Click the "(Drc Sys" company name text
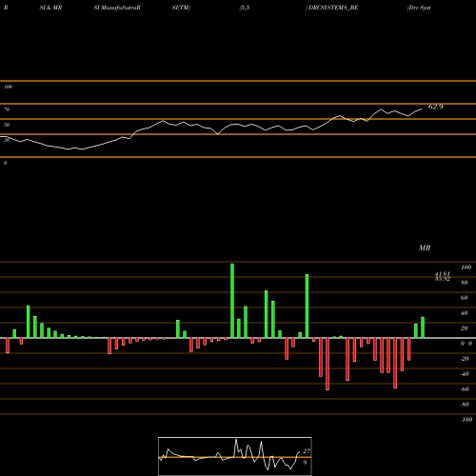 tap(419, 8)
